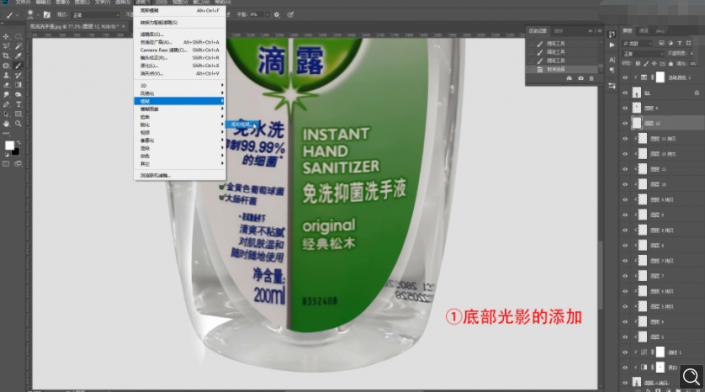Swap foreground and background colors
This screenshot has width=705, height=392.
pos(18,143)
